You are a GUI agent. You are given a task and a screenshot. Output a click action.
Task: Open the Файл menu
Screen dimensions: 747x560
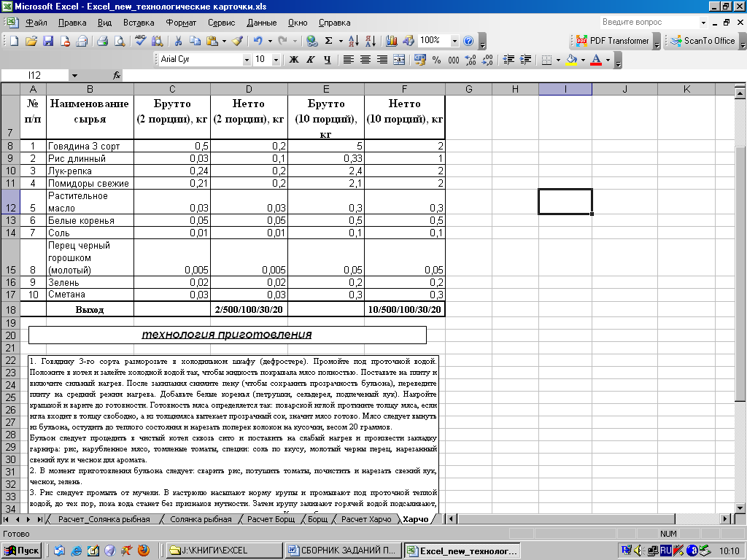click(36, 23)
